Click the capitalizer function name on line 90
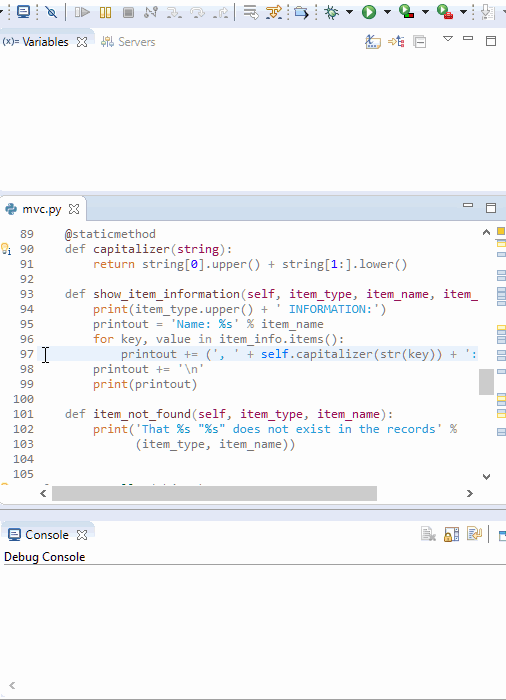 tap(131, 249)
